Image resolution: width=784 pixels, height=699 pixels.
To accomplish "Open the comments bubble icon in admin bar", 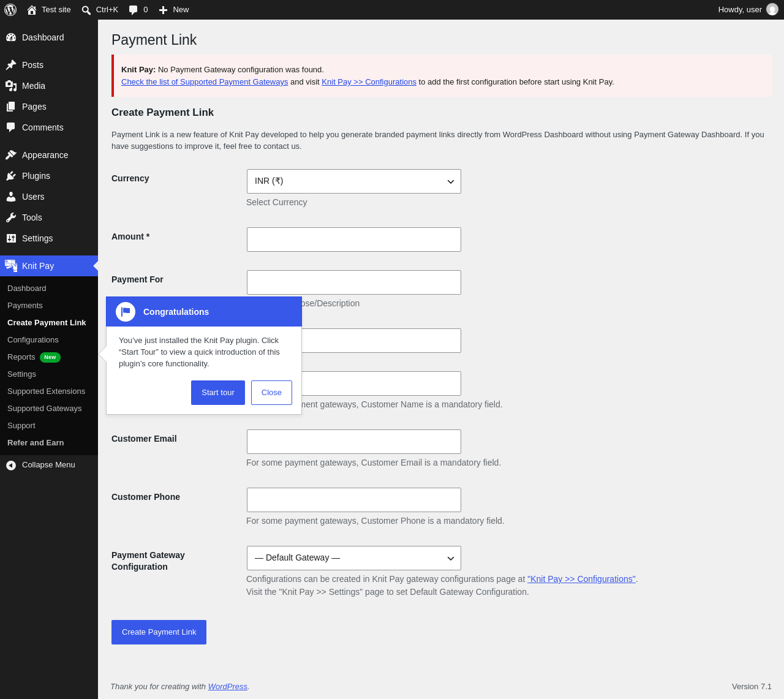I will 133,10.
